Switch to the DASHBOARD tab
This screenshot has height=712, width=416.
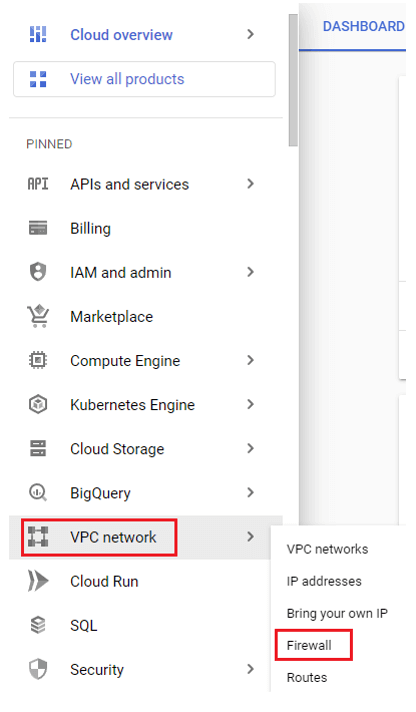pos(363,26)
